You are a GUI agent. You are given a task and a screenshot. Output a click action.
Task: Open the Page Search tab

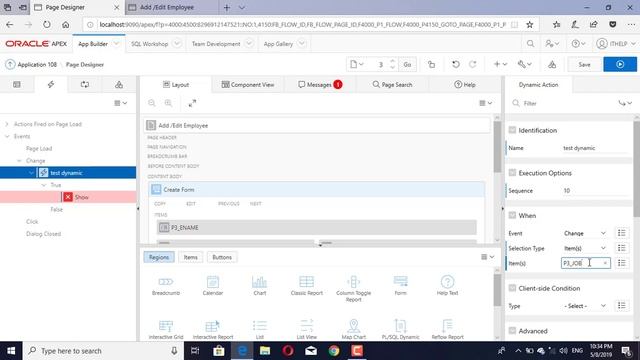point(392,84)
